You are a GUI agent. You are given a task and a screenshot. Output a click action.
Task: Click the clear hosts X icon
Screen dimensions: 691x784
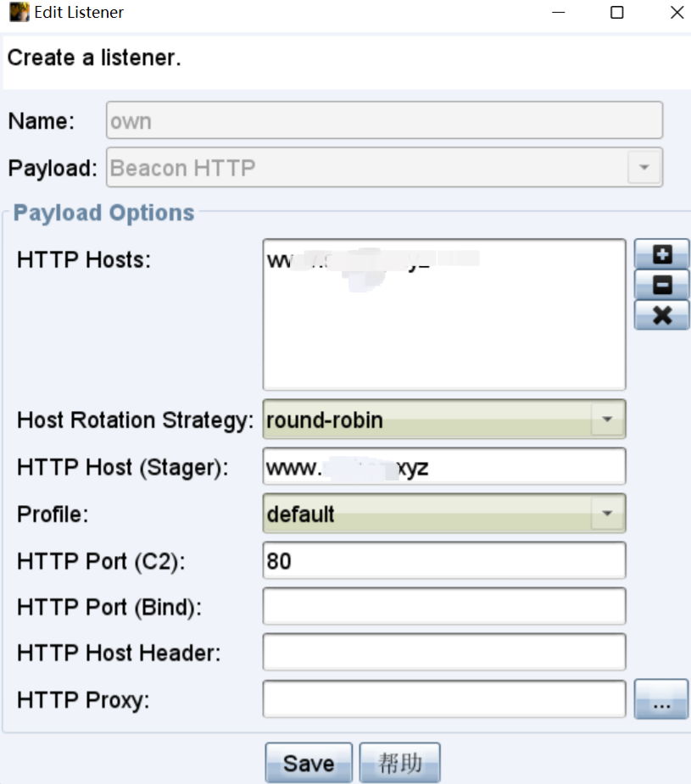pos(661,315)
